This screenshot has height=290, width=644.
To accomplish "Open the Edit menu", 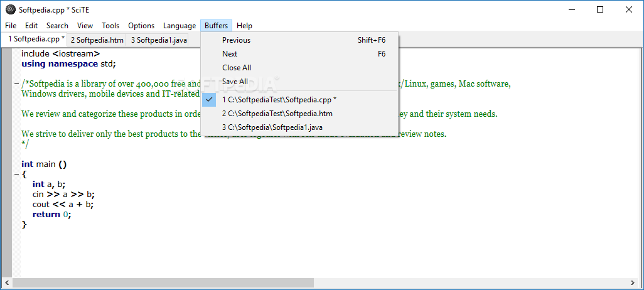I will pos(31,26).
